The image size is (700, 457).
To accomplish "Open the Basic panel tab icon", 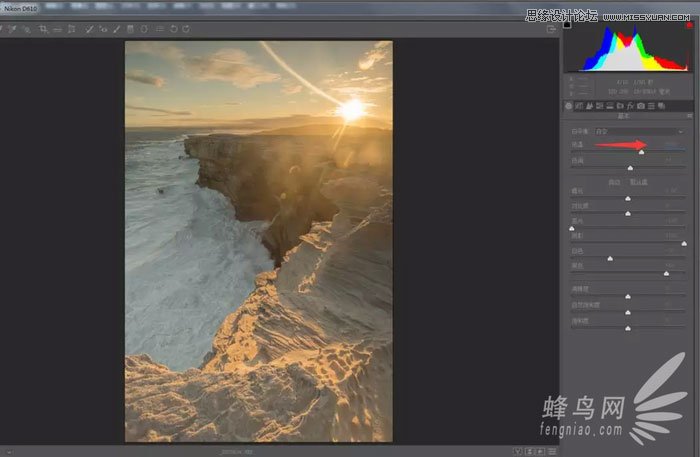I will 569,105.
